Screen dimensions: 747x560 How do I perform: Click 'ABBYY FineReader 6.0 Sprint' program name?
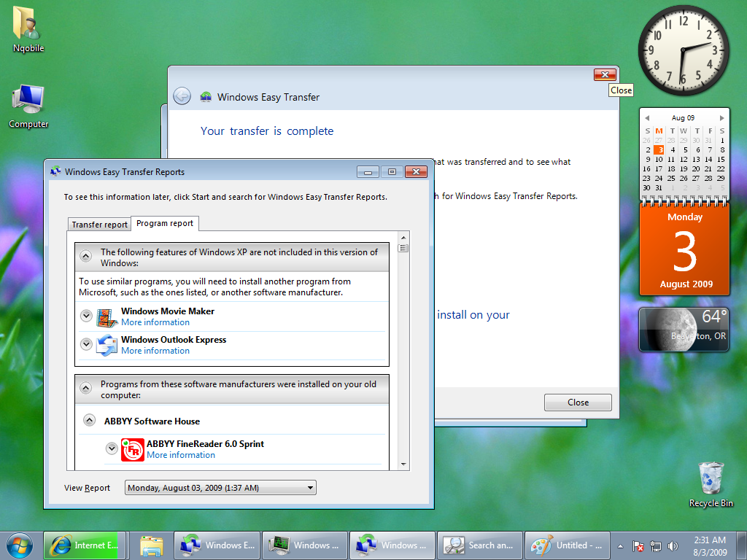(x=205, y=444)
